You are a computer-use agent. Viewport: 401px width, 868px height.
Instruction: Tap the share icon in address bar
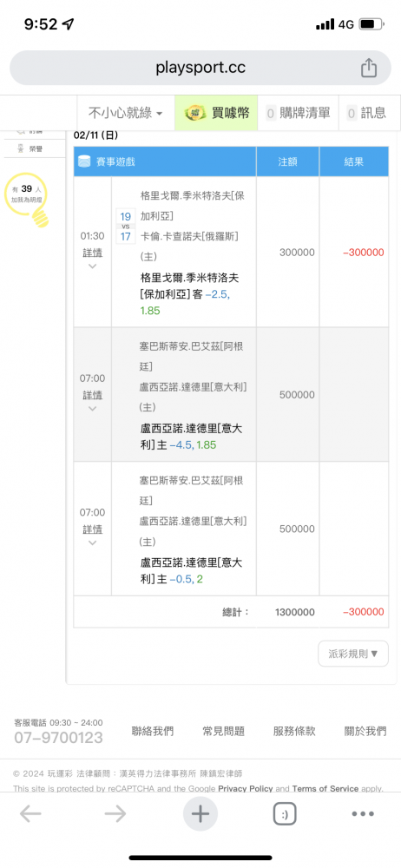[369, 68]
